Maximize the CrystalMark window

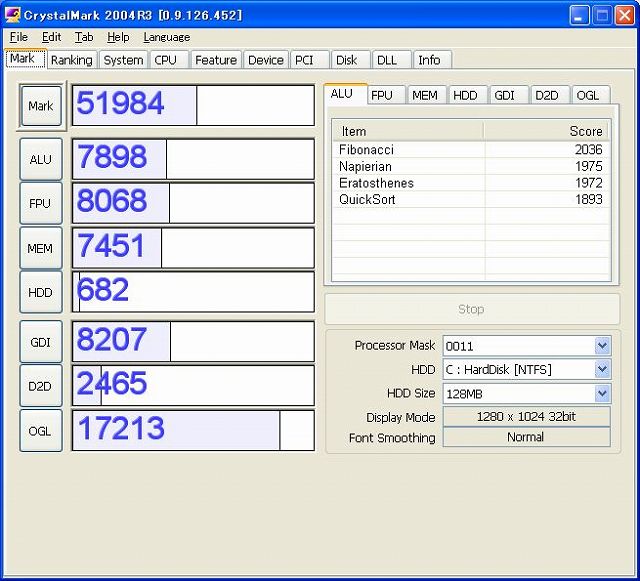click(x=602, y=16)
